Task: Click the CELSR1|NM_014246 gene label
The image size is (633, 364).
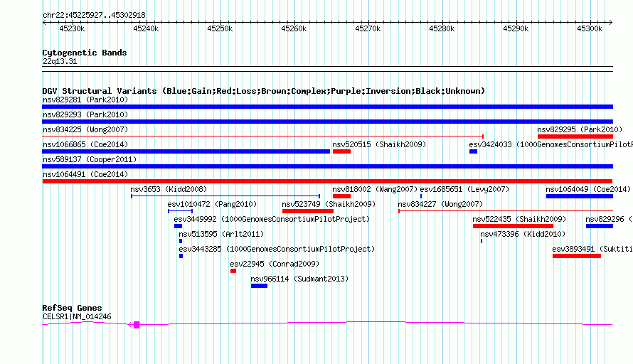Action: (x=77, y=317)
